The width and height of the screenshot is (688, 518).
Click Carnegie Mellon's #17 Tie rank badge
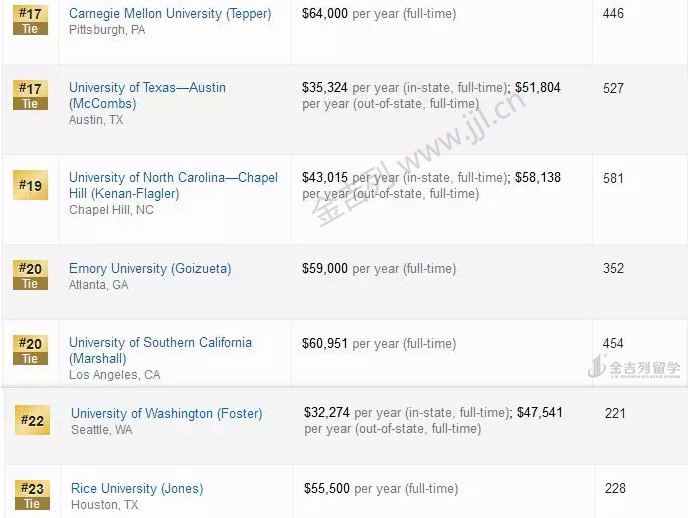click(30, 20)
